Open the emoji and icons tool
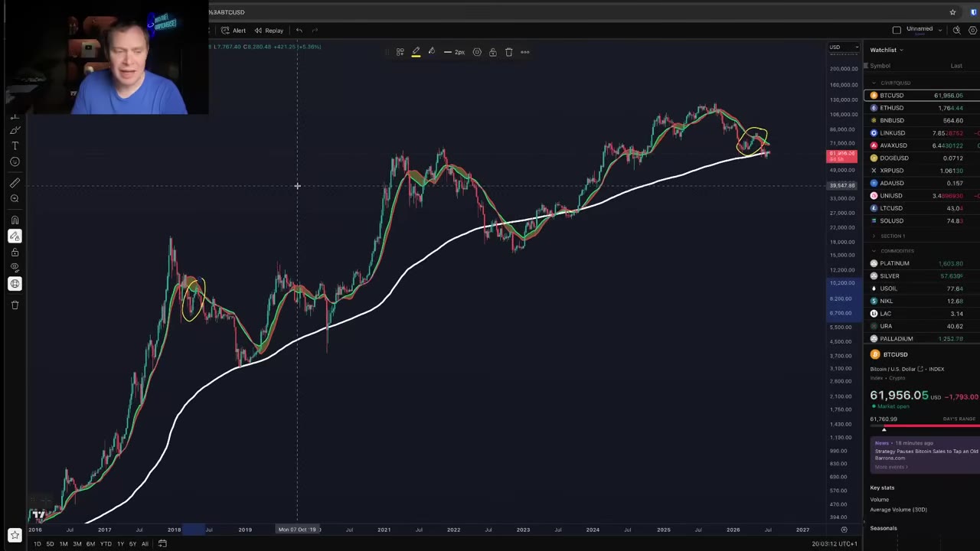Image resolution: width=980 pixels, height=551 pixels. pyautogui.click(x=15, y=161)
